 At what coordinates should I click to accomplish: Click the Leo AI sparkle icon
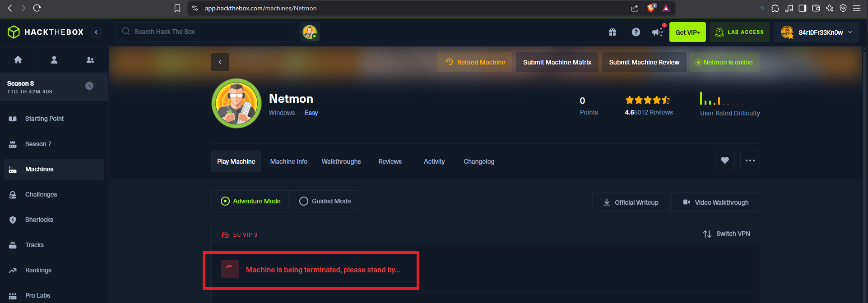point(830,8)
